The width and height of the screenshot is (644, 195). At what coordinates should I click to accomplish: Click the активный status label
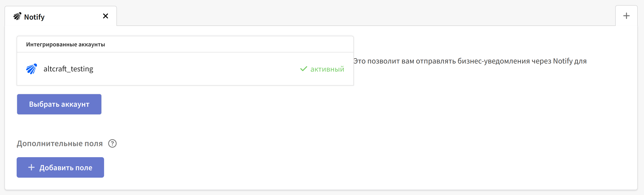tap(327, 69)
